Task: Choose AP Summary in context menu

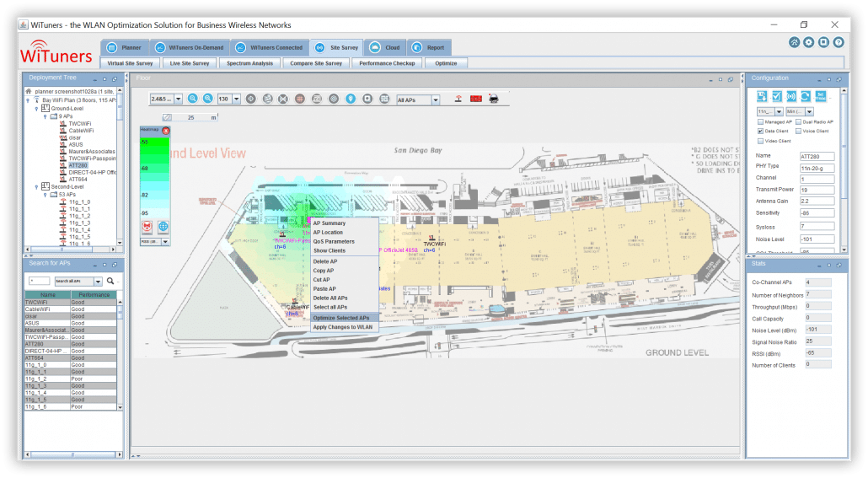Action: coord(345,223)
